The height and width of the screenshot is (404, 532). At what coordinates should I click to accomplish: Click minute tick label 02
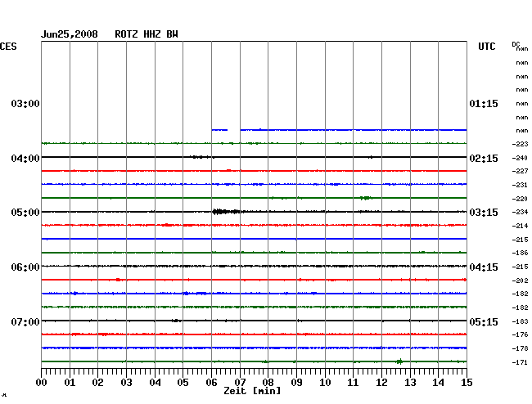(97, 383)
